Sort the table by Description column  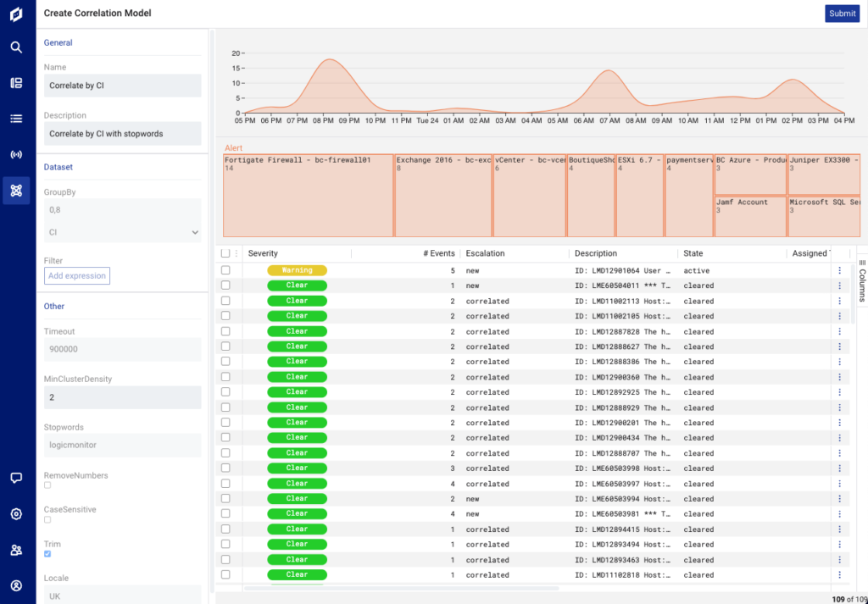pos(596,253)
